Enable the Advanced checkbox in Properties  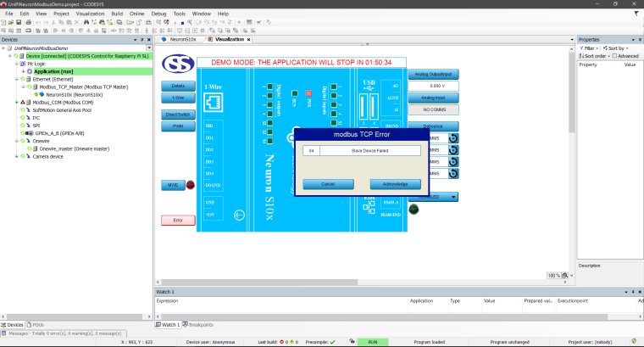614,56
